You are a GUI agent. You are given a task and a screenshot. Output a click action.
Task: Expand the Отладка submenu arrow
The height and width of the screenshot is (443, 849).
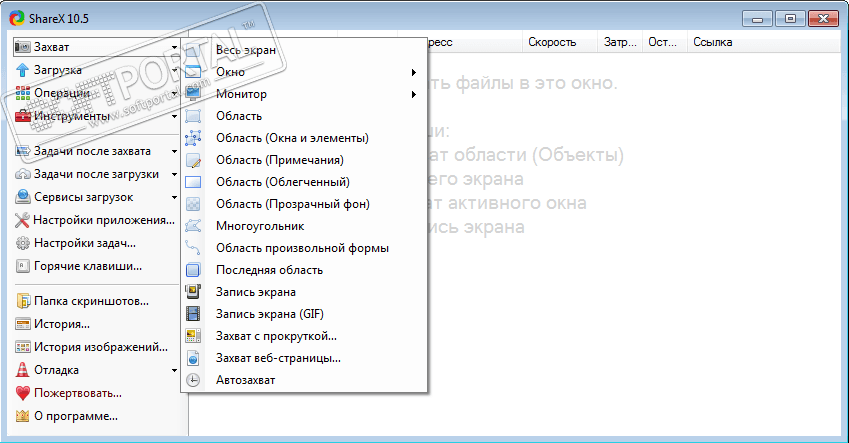(174, 370)
